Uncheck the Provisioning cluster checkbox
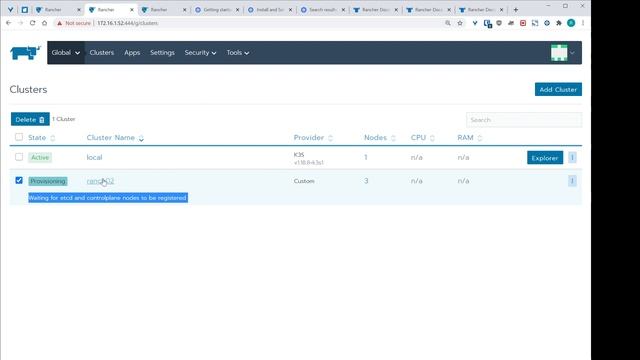The height and width of the screenshot is (360, 640). coord(19,180)
